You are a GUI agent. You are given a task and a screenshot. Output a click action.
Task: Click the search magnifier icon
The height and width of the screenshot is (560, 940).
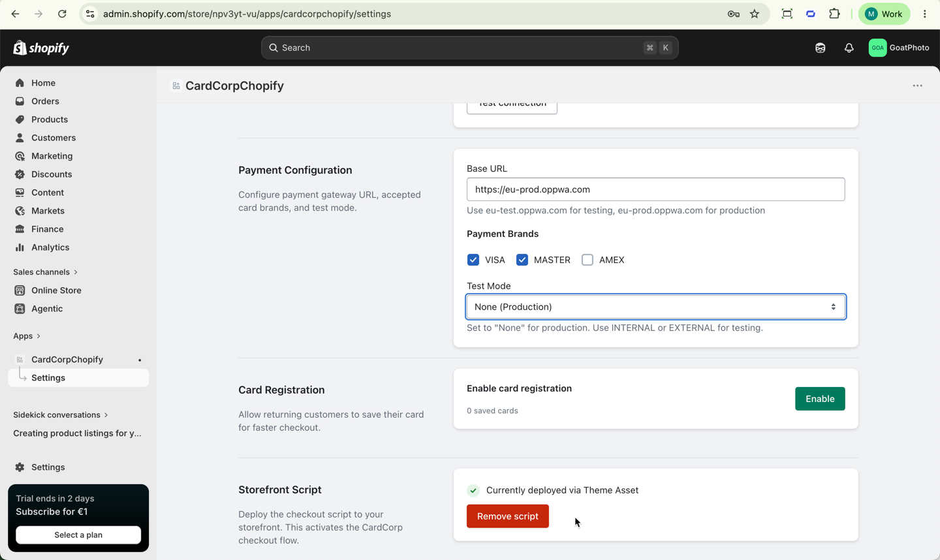tap(274, 48)
